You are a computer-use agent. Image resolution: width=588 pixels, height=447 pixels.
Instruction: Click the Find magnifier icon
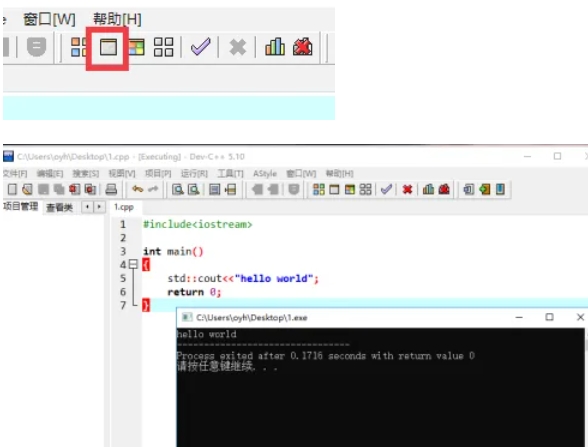point(177,189)
